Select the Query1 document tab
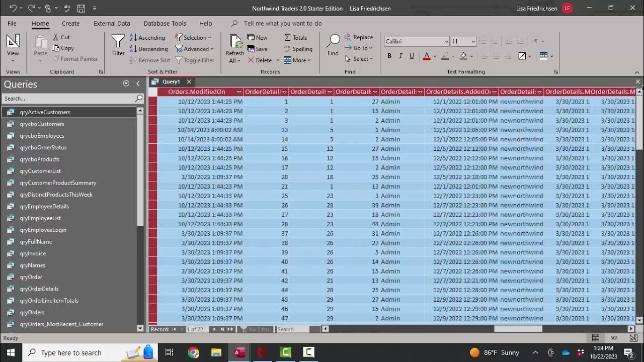Screen dimensions: 644x362 point(171,81)
